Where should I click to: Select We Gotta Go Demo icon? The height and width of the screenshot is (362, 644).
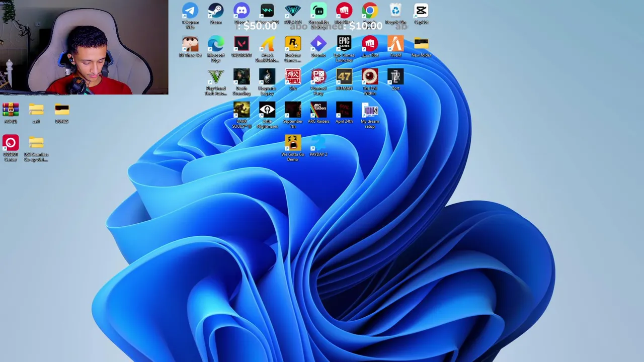(x=293, y=148)
